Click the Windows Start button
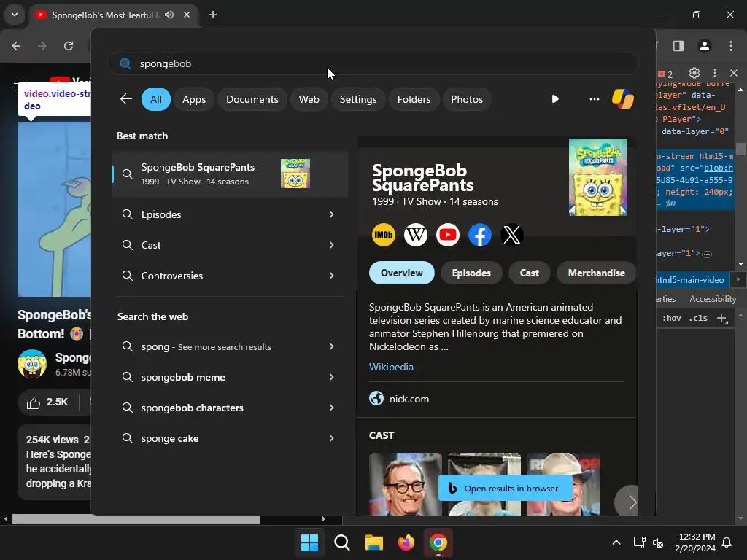This screenshot has height=560, width=747. (x=309, y=542)
